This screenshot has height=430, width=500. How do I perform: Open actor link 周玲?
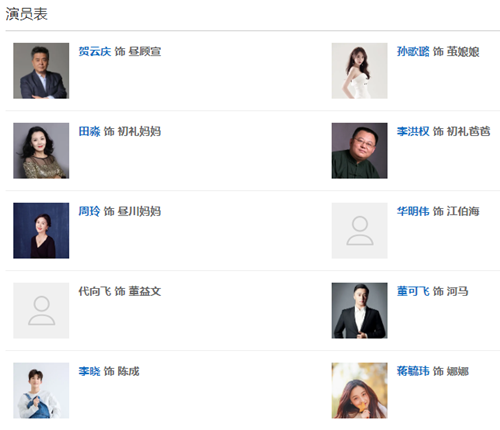89,211
